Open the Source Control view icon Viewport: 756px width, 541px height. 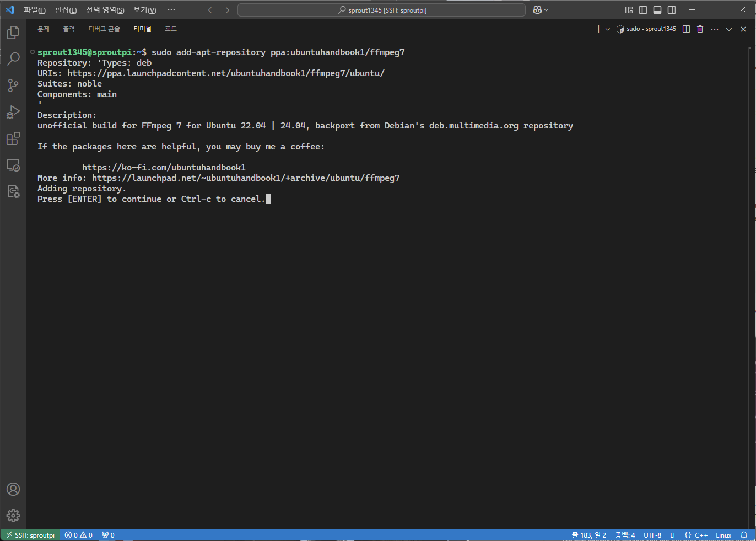[13, 85]
